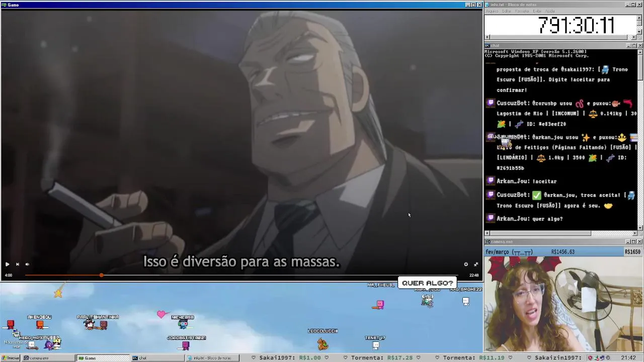Click purple badge beside CuscuzBot @zorusbp message
Image resolution: width=644 pixels, height=362 pixels.
tap(491, 103)
